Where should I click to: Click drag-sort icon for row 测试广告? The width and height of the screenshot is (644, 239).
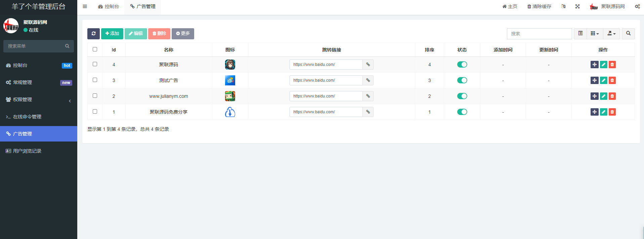[594, 80]
